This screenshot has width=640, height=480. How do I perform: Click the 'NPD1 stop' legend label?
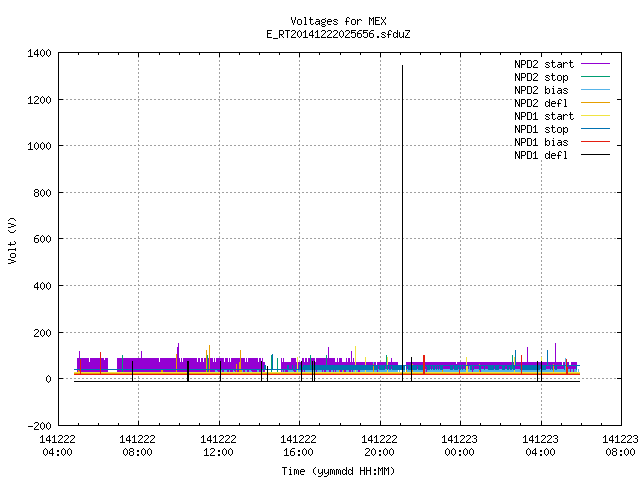(x=541, y=129)
